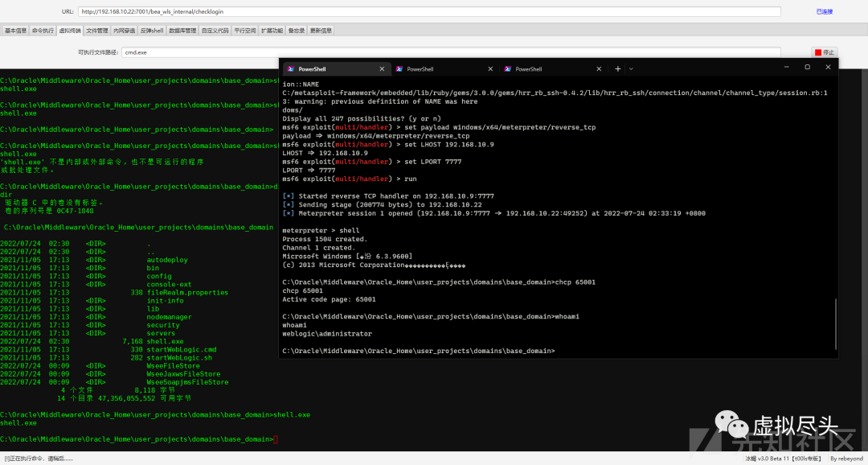This screenshot has width=868, height=465.
Task: Click the 'Meterpreter session 1 opened' line
Action: point(493,213)
